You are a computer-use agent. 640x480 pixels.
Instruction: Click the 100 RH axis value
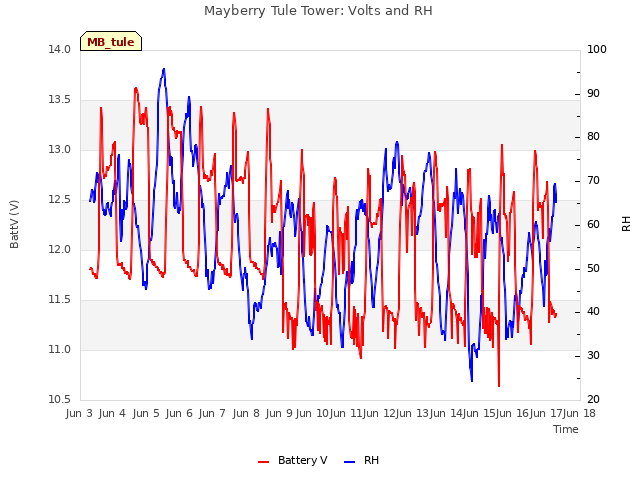[x=597, y=49]
